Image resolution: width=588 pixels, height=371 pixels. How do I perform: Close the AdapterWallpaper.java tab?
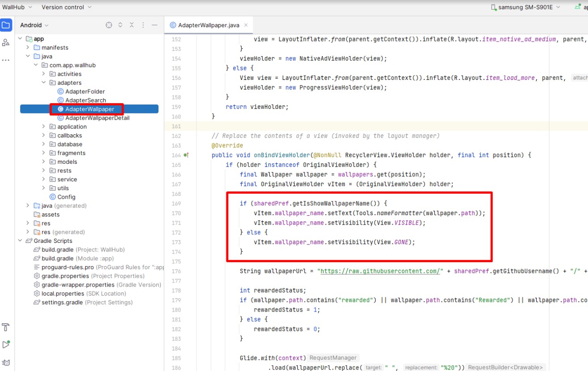[246, 25]
